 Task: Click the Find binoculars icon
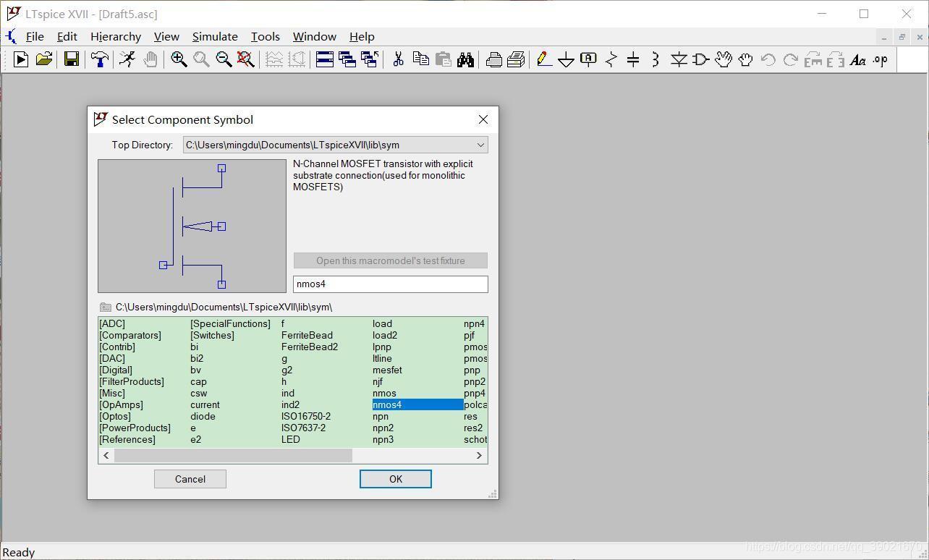click(465, 59)
